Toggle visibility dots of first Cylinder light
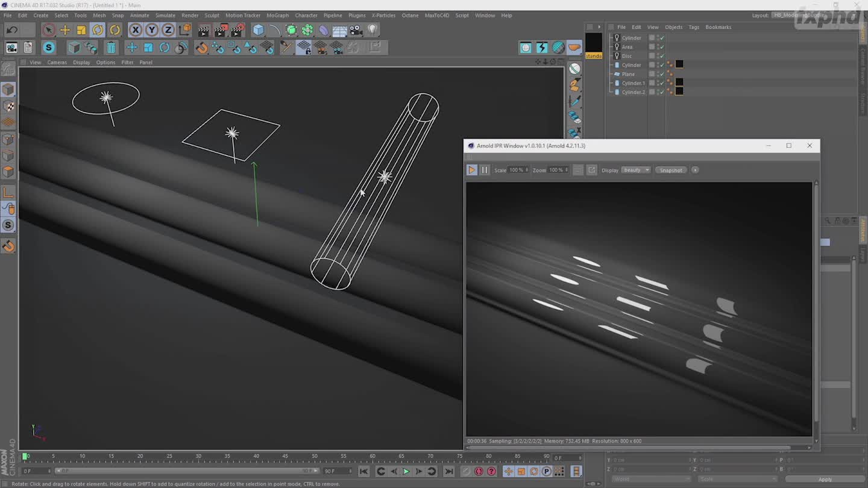 [658, 37]
